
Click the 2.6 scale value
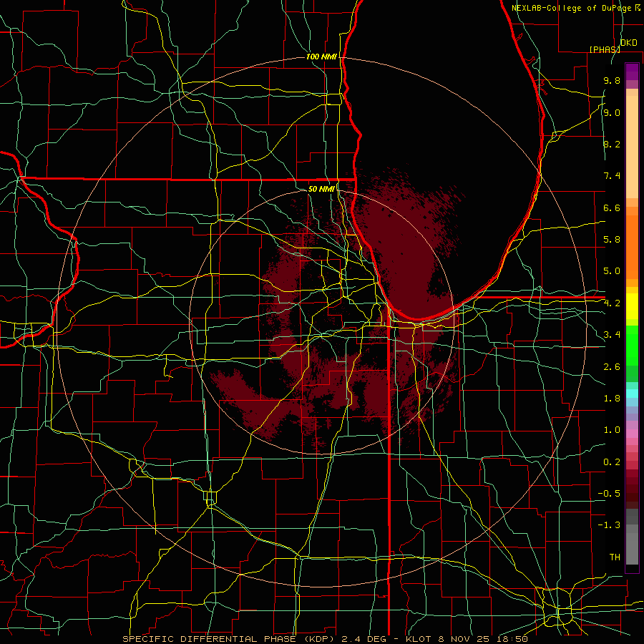coord(612,366)
